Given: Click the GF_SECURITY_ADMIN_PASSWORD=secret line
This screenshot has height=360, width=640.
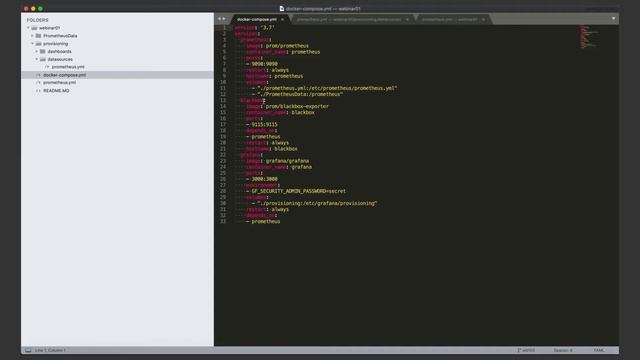Looking at the screenshot, I should point(299,191).
